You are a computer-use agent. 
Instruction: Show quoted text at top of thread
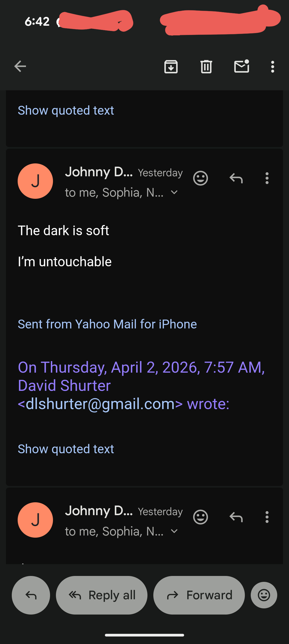(66, 110)
